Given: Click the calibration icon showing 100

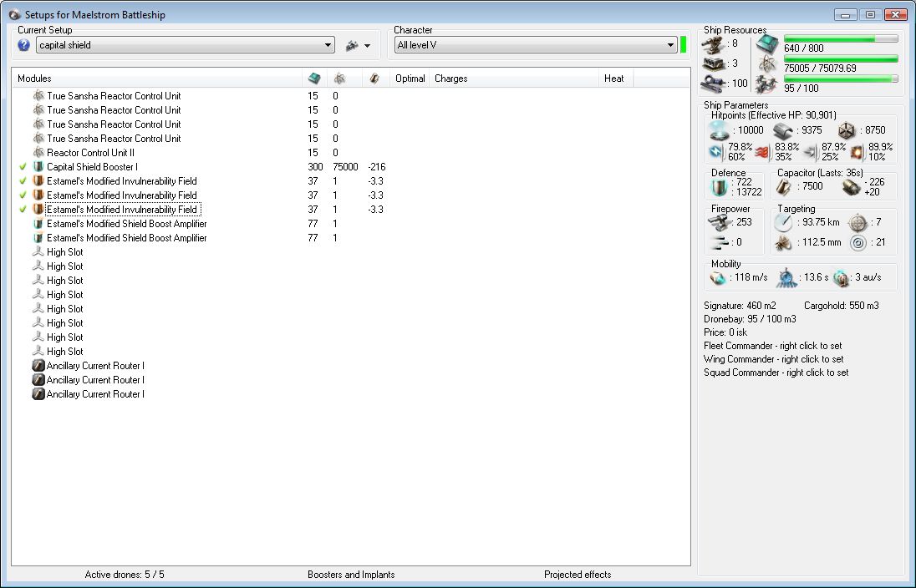Looking at the screenshot, I should [715, 84].
